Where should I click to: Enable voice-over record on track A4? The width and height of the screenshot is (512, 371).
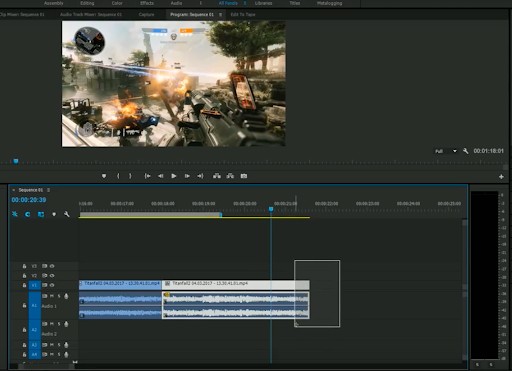click(x=66, y=355)
